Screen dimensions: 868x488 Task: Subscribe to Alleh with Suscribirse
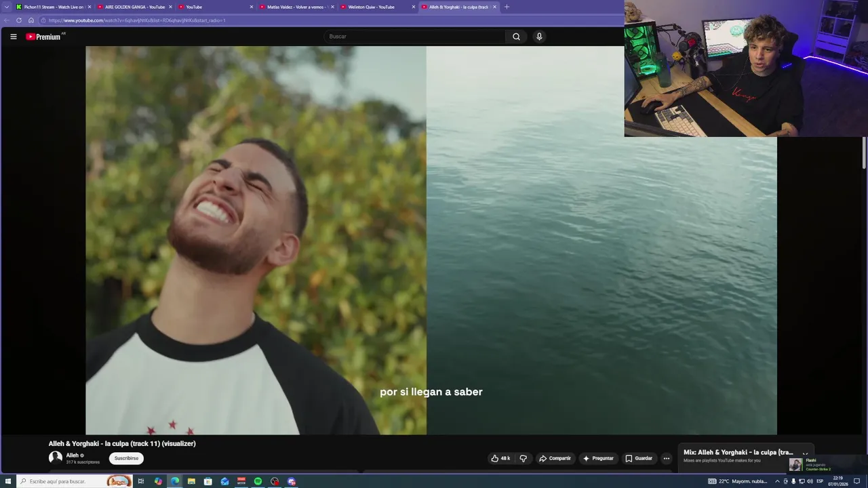(x=126, y=458)
